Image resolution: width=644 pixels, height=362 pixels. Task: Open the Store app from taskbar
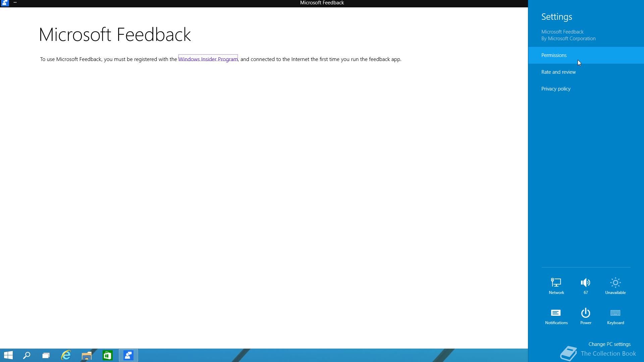(x=107, y=355)
